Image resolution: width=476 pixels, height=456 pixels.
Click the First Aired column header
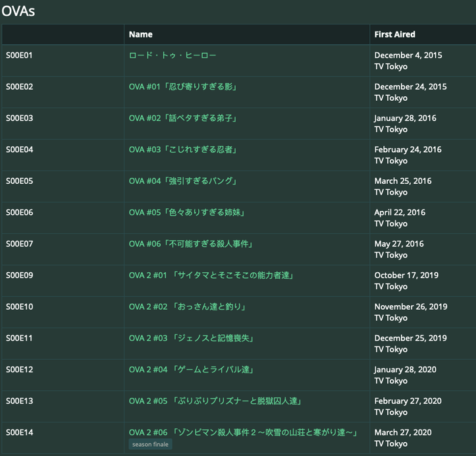[395, 34]
